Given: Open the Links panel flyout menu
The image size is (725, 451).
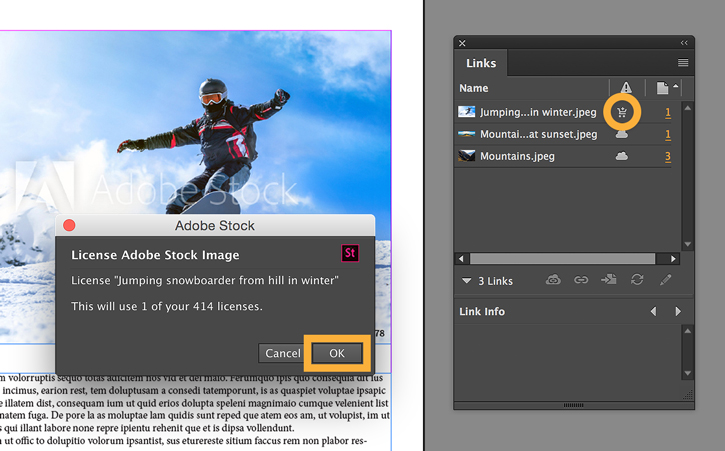Looking at the screenshot, I should pos(683,62).
